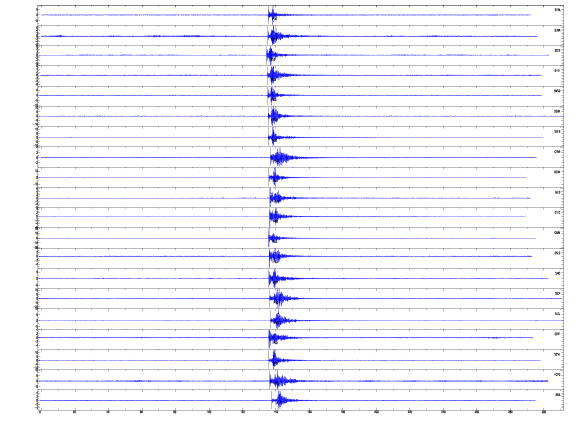Select the fourth trace's arrival pick line
The height and width of the screenshot is (440, 580).
(x=268, y=75)
